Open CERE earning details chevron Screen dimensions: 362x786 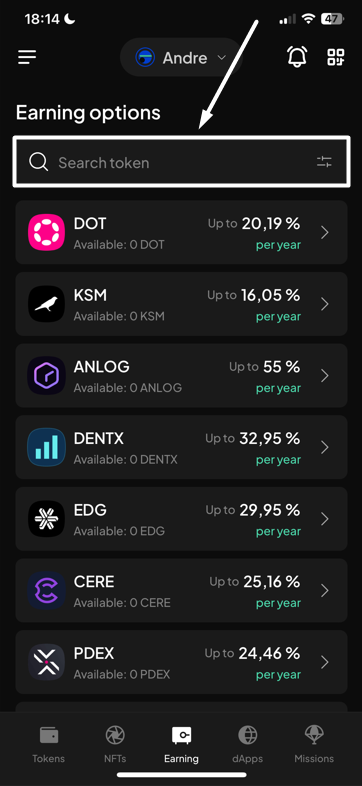[x=325, y=591]
